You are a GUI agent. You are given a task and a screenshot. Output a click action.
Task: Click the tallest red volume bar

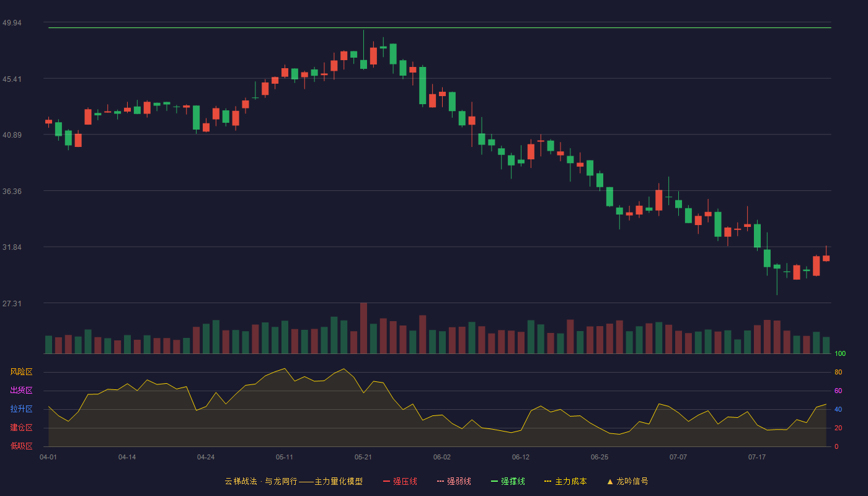click(x=363, y=329)
